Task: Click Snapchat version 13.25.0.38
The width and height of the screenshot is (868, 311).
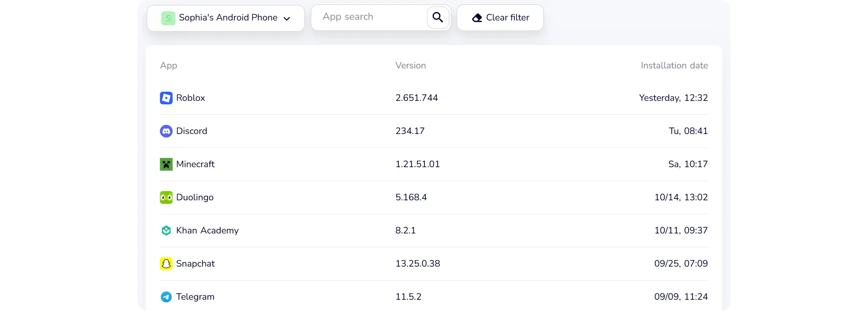Action: click(x=418, y=264)
